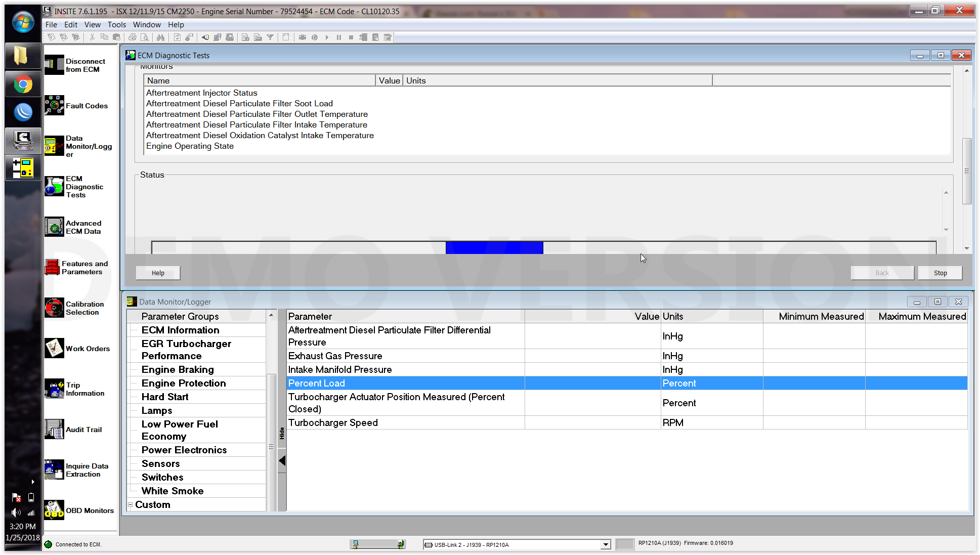
Task: Click the blue test progress bar
Action: [494, 247]
